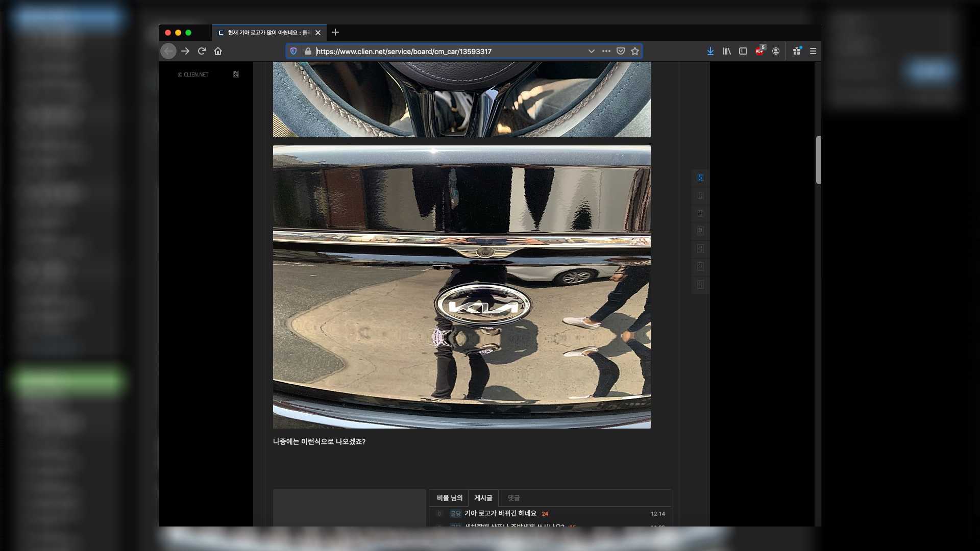The width and height of the screenshot is (980, 551).
Task: Open the page actions three-dots menu
Action: pyautogui.click(x=606, y=51)
